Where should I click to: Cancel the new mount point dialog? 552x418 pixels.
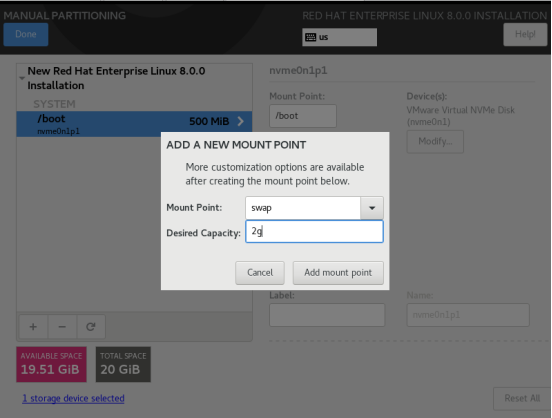click(260, 273)
